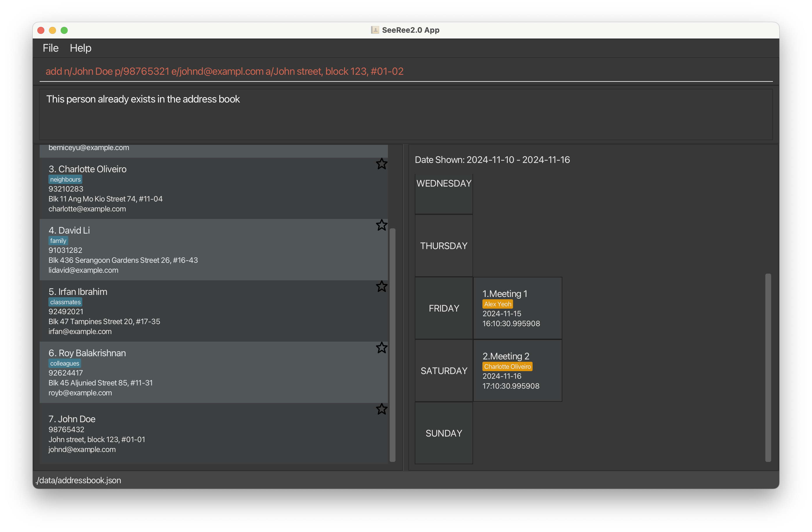Click into the command input field
The height and width of the screenshot is (532, 812).
tap(406, 71)
